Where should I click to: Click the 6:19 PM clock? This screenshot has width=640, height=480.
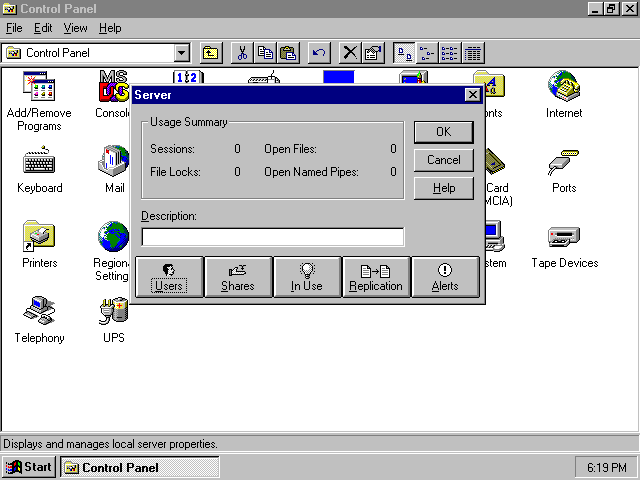click(x=606, y=467)
